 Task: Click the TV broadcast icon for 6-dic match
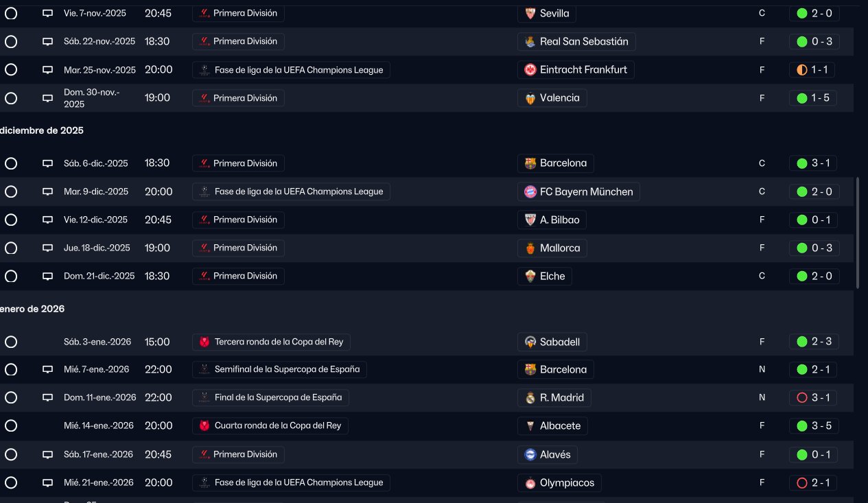tap(48, 163)
